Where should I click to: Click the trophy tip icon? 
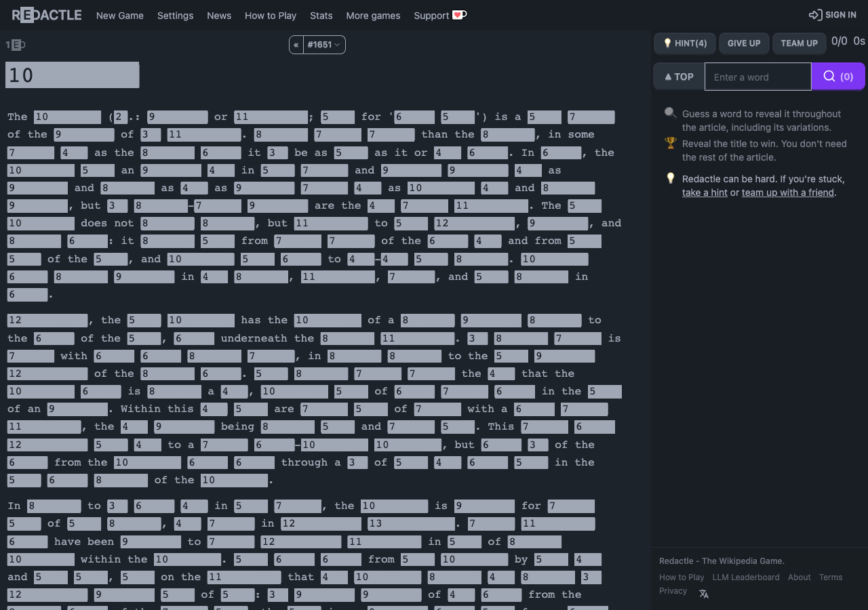coord(670,142)
